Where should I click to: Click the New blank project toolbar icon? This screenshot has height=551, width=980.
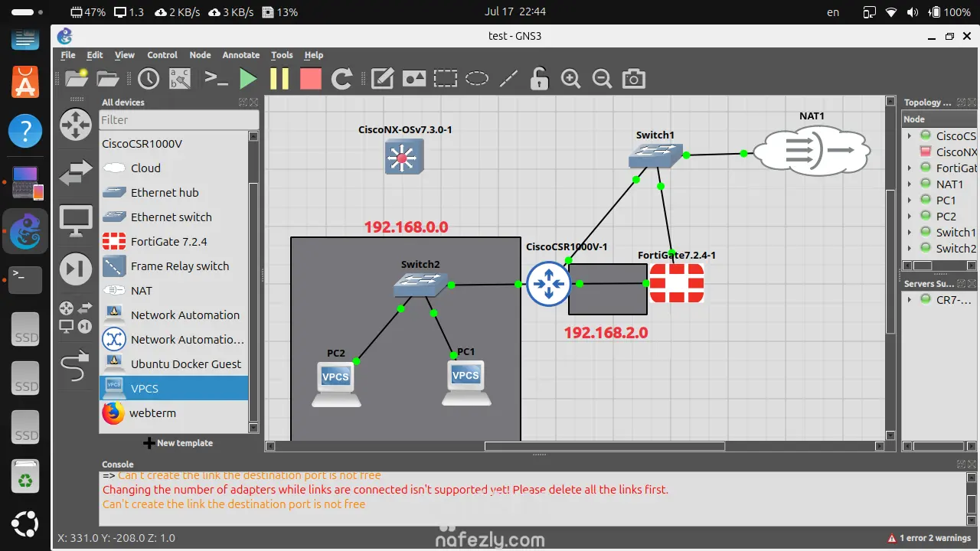pyautogui.click(x=77, y=78)
